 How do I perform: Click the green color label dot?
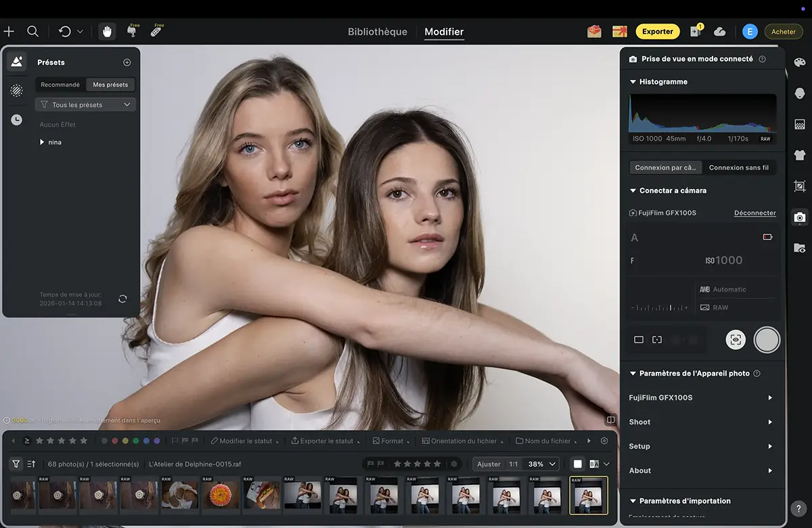pos(136,441)
